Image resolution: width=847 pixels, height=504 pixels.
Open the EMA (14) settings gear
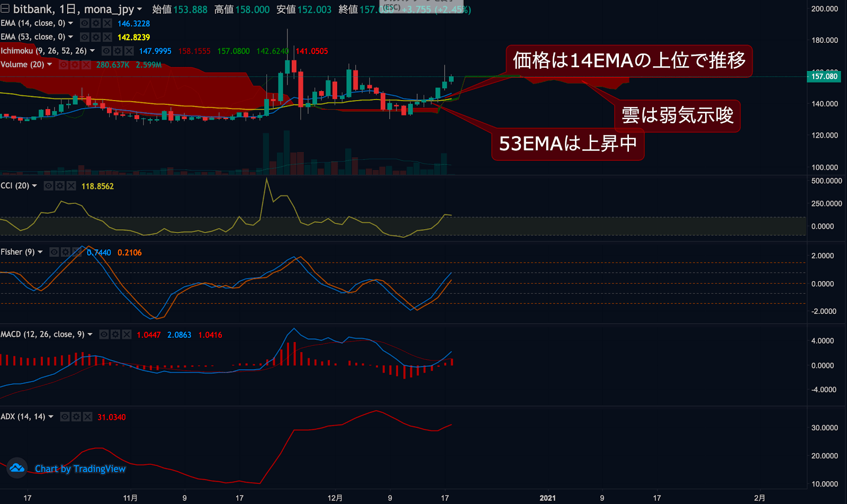pyautogui.click(x=95, y=23)
